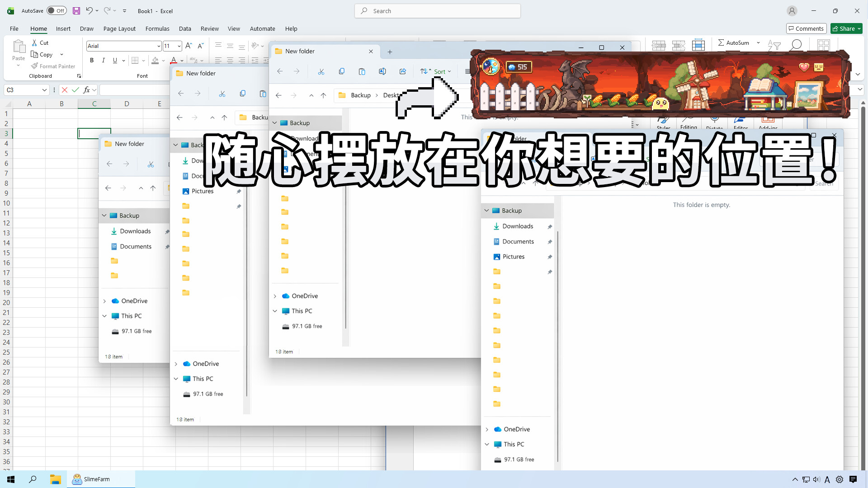Click the yellow chick in SlimeFarm banner
This screenshot has width=868, height=488.
[x=660, y=103]
